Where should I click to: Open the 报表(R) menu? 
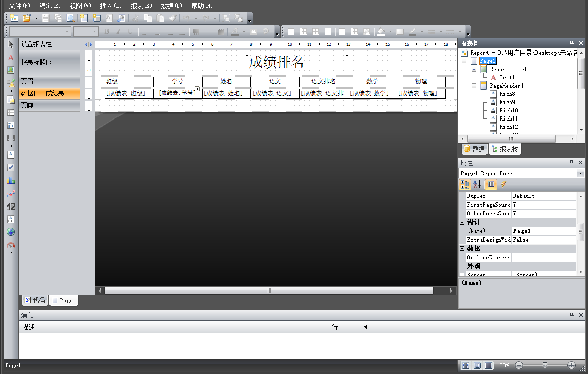point(141,6)
